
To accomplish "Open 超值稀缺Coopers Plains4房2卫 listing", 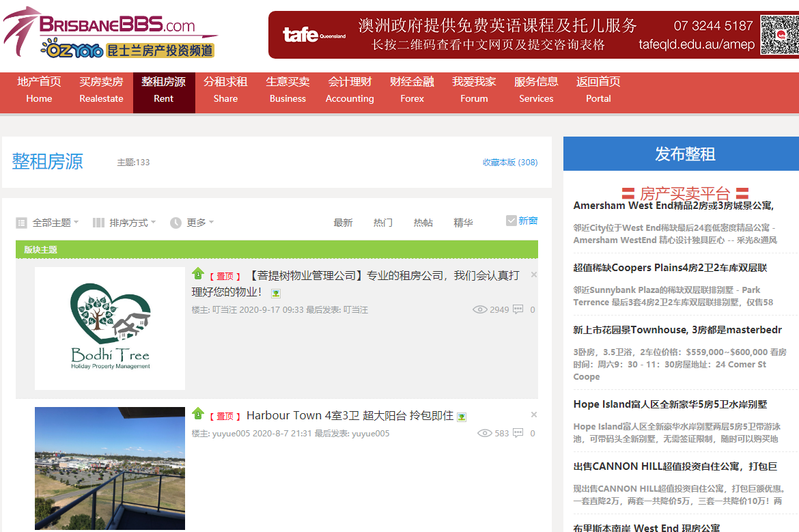I will [x=670, y=268].
